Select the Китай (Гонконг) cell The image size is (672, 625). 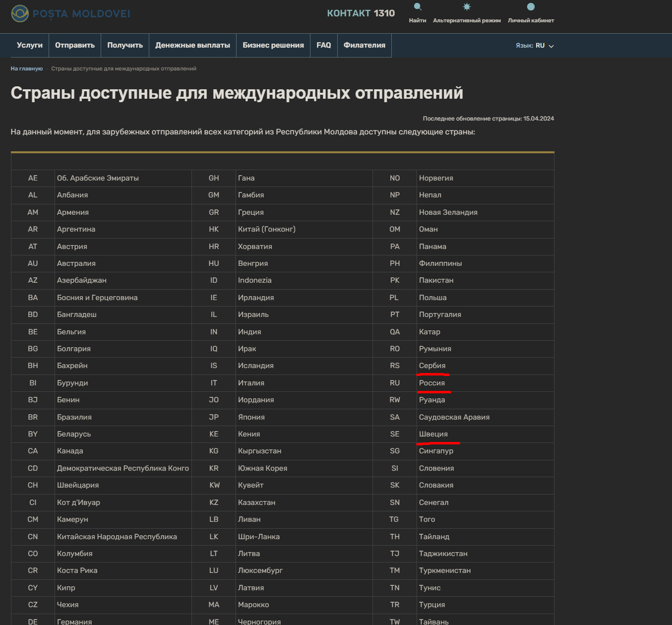tap(304, 229)
